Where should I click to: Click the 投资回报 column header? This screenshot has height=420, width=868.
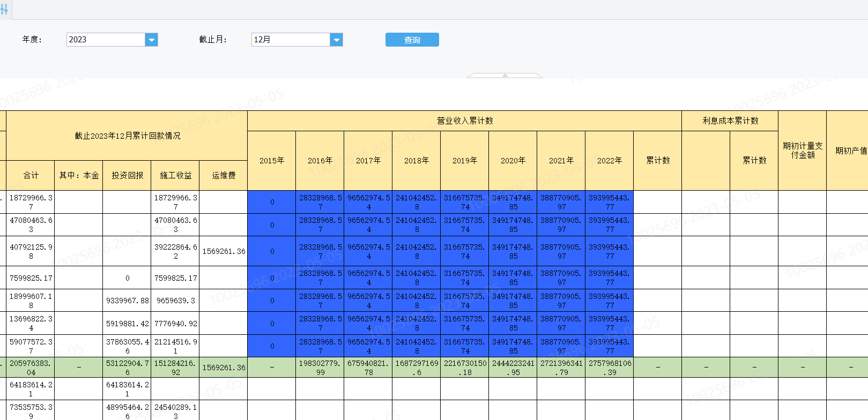[127, 175]
